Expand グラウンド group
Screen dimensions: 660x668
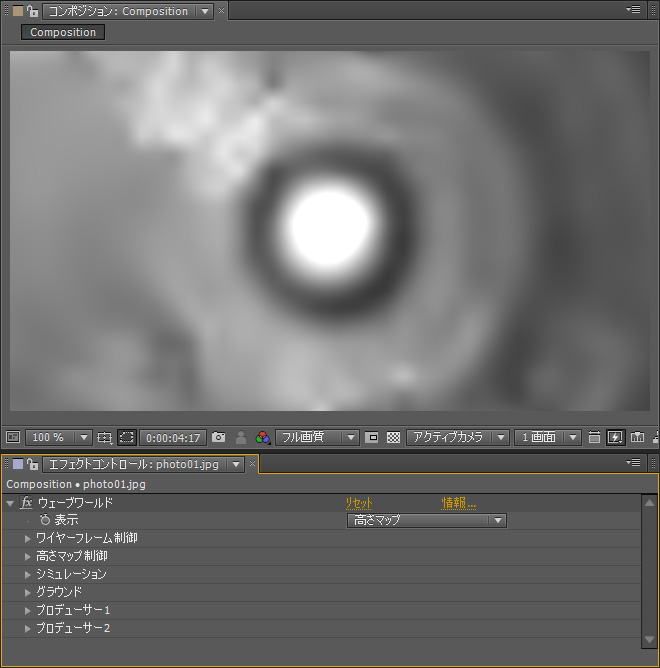point(28,593)
